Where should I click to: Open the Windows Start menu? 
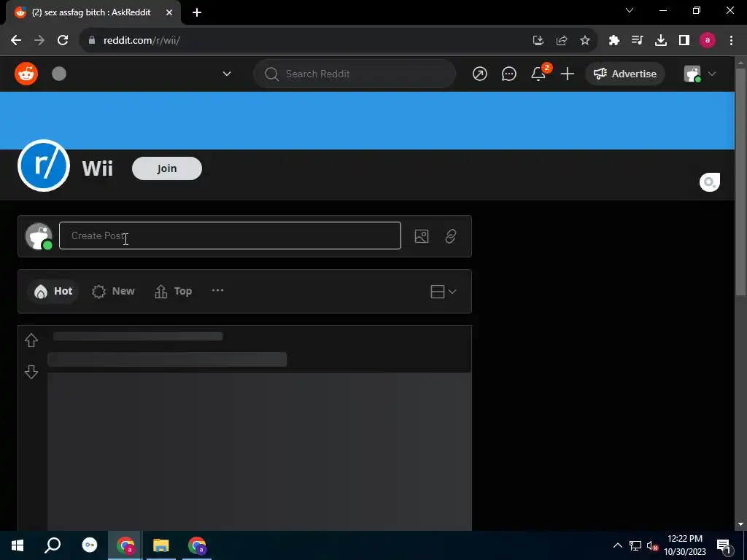point(18,545)
